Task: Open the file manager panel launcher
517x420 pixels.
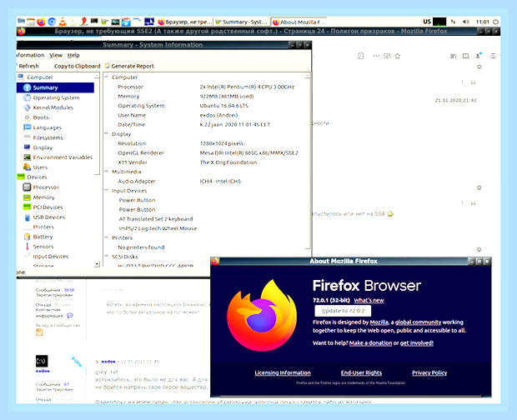Action: tap(31, 22)
